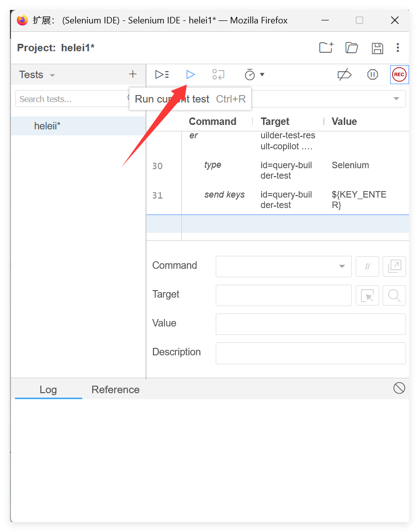Screen dimensions: 419x532
Task: Start recording with REC button
Action: pos(399,74)
